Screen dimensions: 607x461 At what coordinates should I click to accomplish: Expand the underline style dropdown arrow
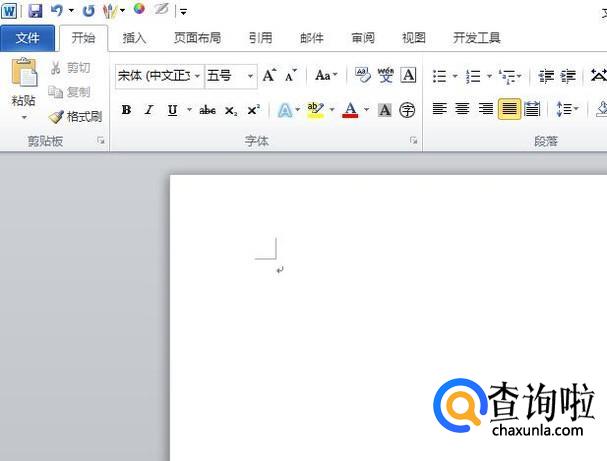[189, 110]
